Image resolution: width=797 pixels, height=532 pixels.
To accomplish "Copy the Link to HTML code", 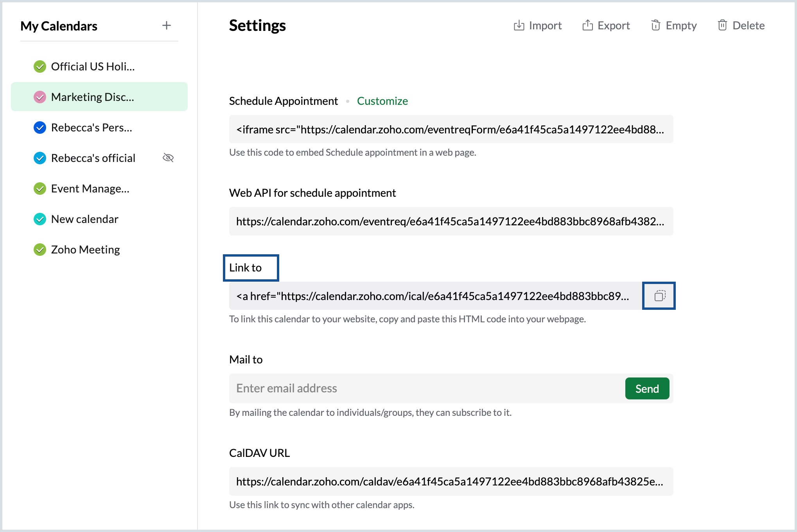I will 659,296.
